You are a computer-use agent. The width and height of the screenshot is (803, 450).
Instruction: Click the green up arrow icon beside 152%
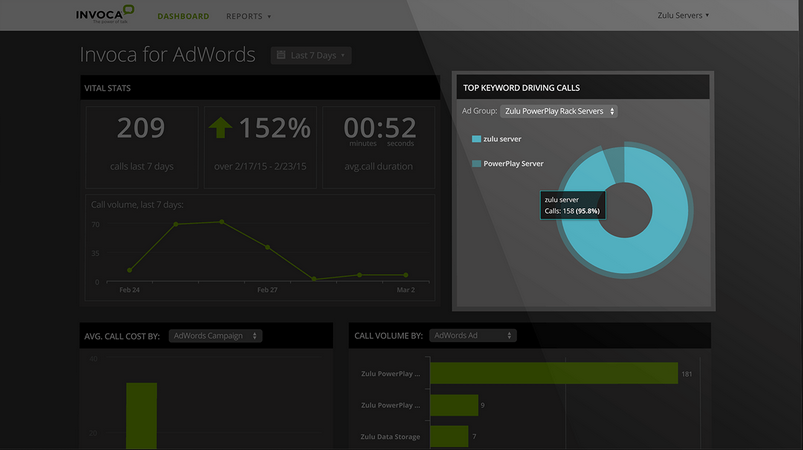pyautogui.click(x=220, y=127)
